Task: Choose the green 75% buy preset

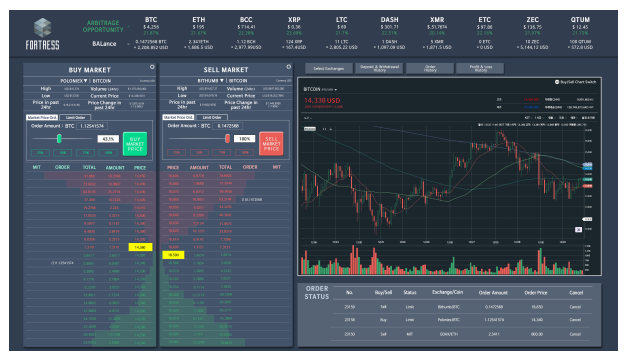Action: (x=86, y=153)
